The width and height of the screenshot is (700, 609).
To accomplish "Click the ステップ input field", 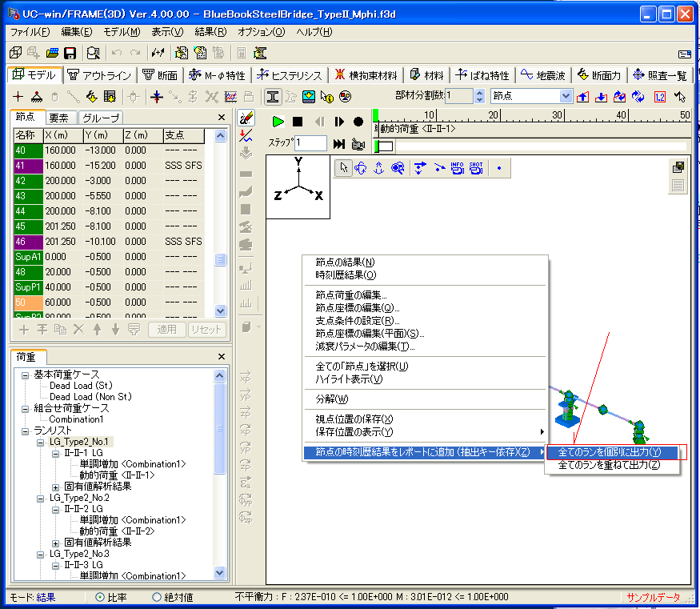I will pyautogui.click(x=310, y=143).
